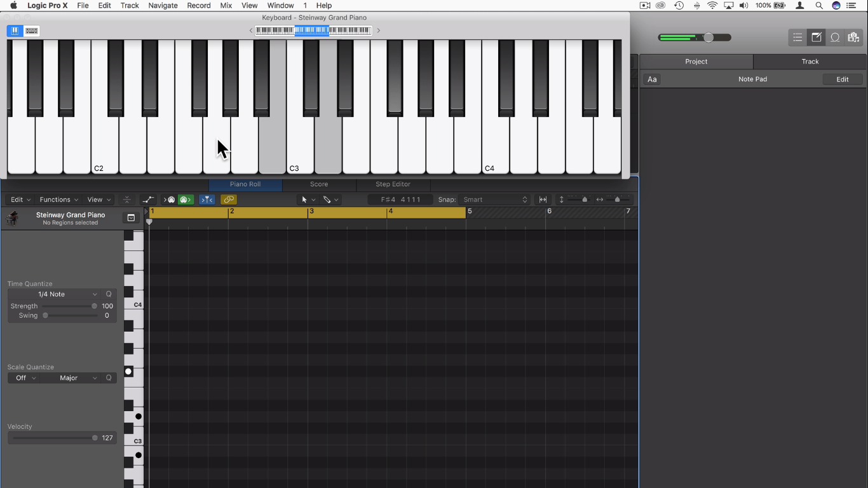Click the Q button next to Major scale
Screen dimensions: 868x488
tap(109, 378)
